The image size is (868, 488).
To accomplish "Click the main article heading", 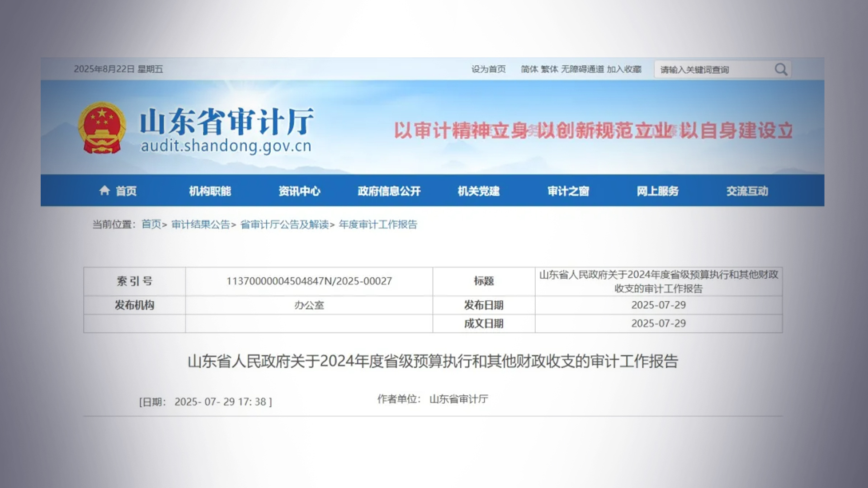I will click(433, 361).
